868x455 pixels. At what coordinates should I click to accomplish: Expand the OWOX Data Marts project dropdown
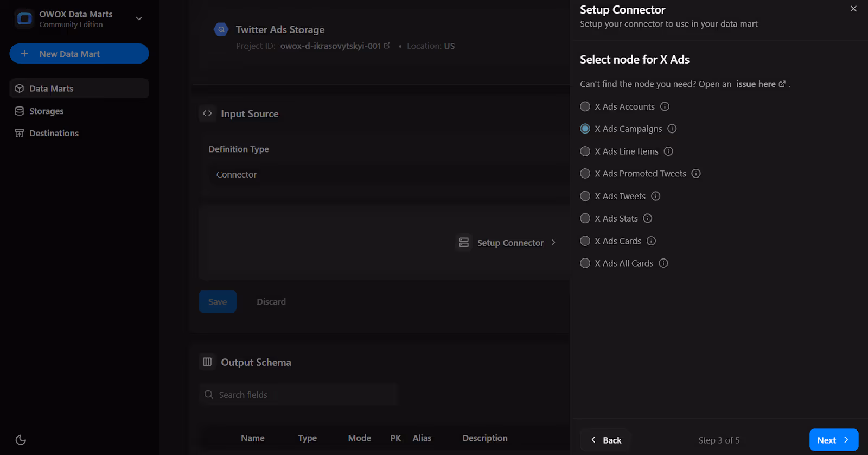tap(139, 18)
